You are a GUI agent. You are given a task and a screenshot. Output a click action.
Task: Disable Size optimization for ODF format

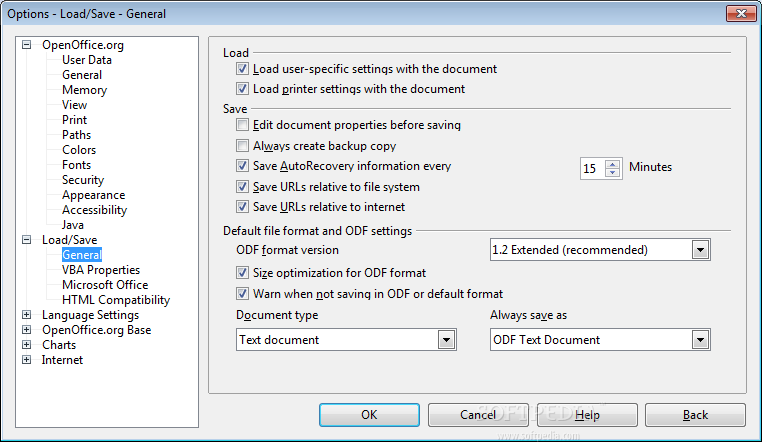pos(242,273)
